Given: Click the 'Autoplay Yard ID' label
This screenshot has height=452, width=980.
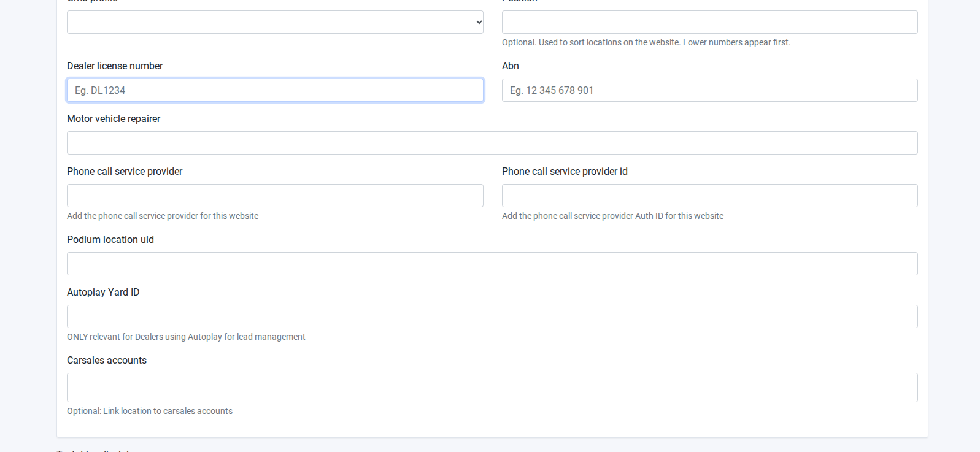Looking at the screenshot, I should coord(103,292).
